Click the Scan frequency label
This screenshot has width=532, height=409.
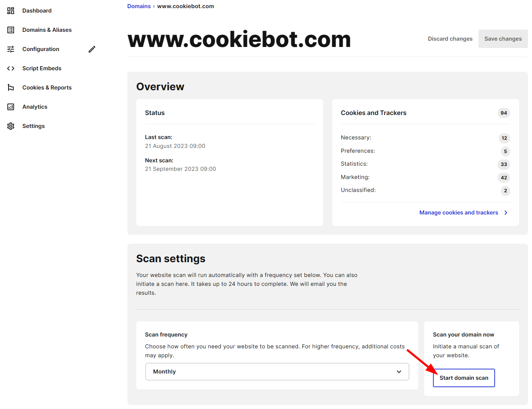pos(166,335)
